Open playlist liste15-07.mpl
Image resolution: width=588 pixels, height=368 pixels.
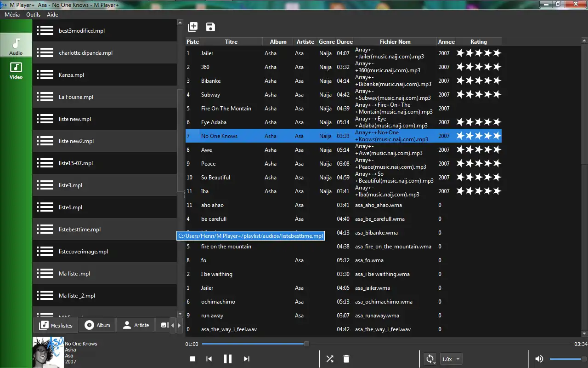(x=105, y=163)
